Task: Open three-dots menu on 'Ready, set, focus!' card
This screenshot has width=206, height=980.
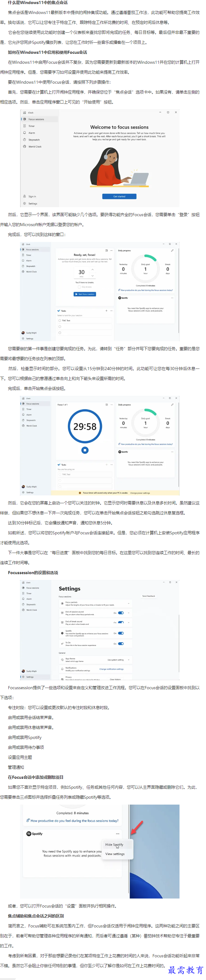Action: tap(111, 250)
